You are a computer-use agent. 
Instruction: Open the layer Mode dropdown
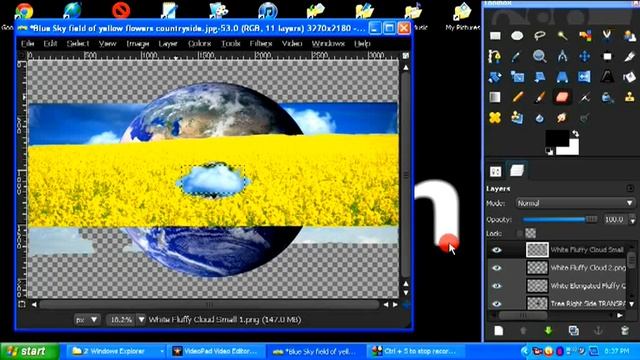click(x=575, y=203)
